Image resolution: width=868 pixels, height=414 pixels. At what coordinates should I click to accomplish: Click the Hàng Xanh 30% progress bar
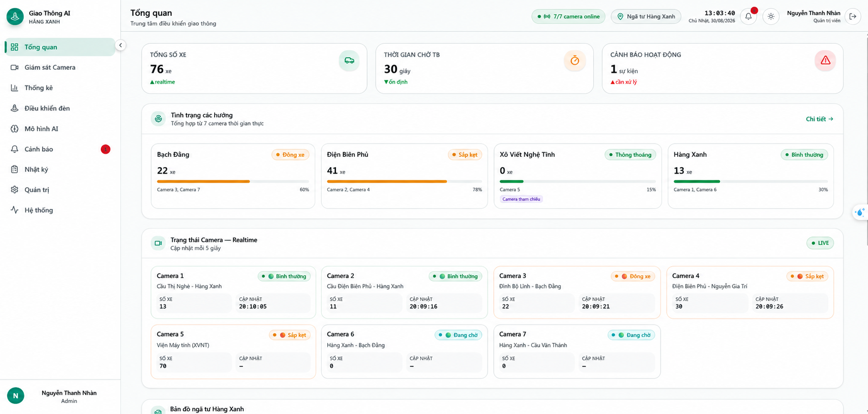pos(750,182)
